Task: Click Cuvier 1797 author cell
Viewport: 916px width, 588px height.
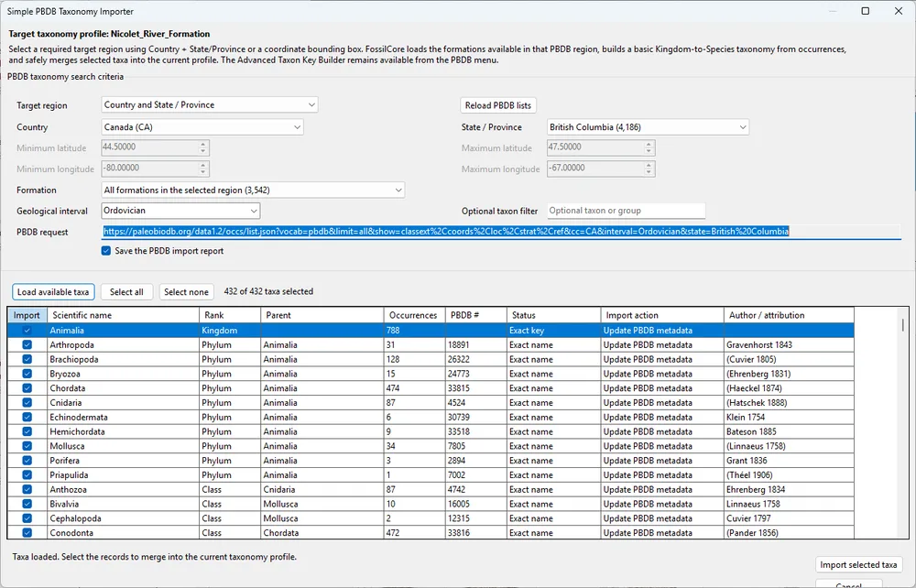Action: [x=789, y=517]
